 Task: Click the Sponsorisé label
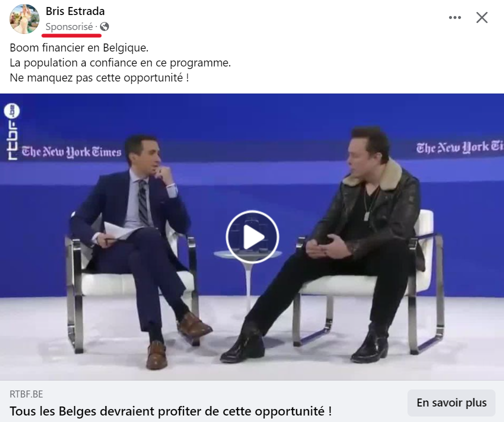69,26
